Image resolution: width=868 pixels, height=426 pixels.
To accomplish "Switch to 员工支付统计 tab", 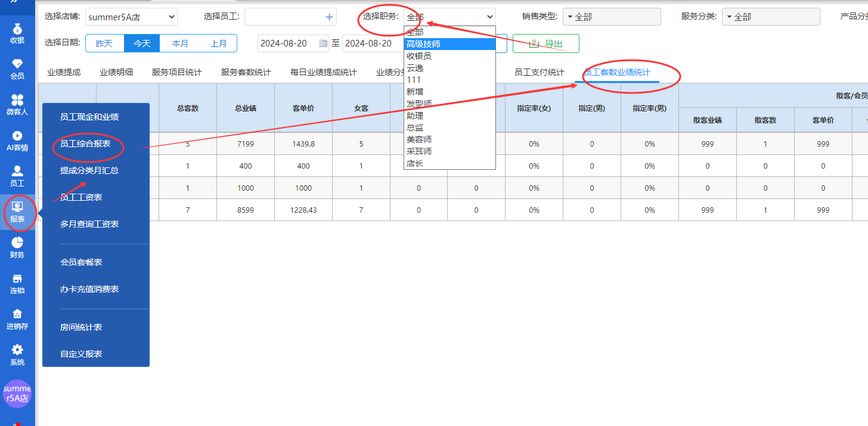I will [x=540, y=72].
